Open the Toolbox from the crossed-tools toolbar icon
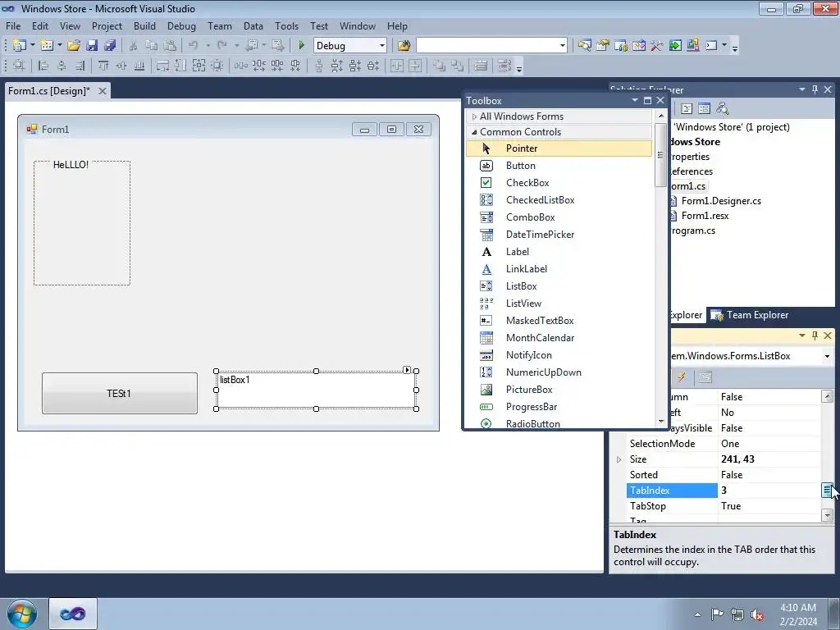Screen dimensions: 840x630 (657, 46)
